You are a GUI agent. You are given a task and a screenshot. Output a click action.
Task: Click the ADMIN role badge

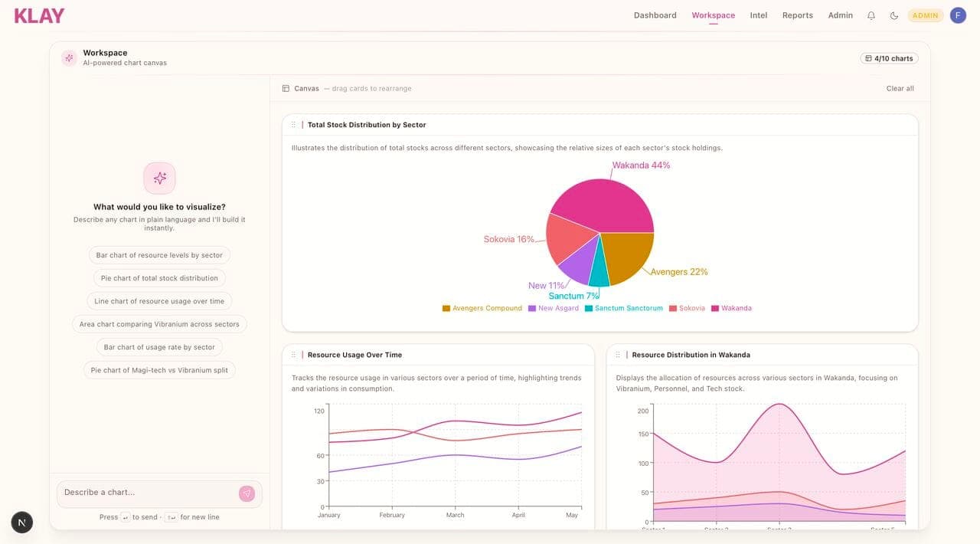point(926,15)
